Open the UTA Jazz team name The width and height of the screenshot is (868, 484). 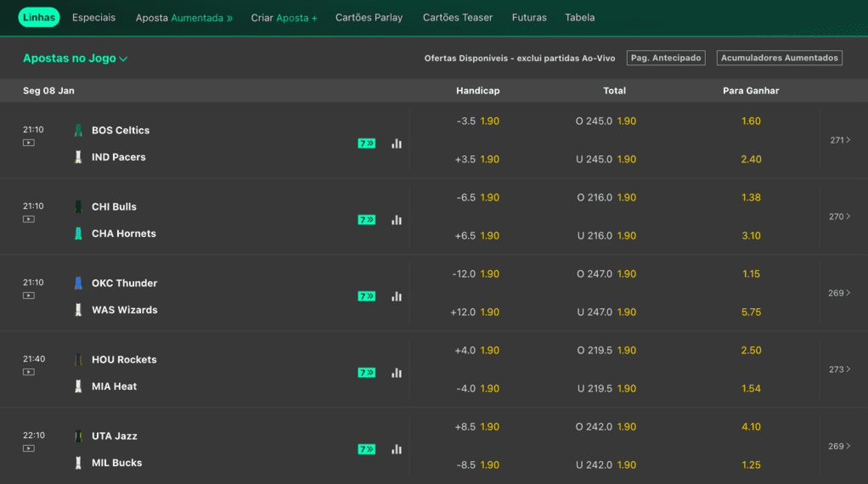115,436
